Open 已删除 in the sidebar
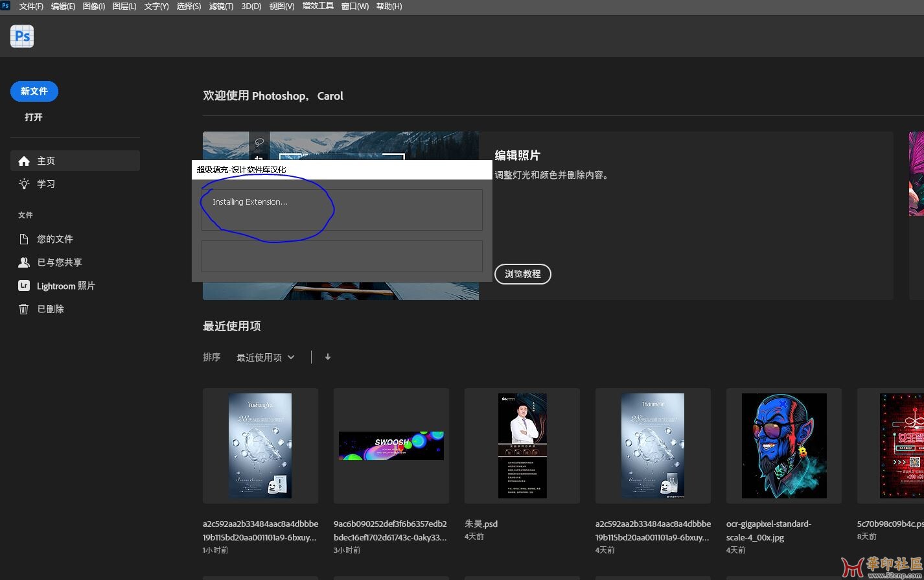This screenshot has width=924, height=580. click(x=75, y=309)
